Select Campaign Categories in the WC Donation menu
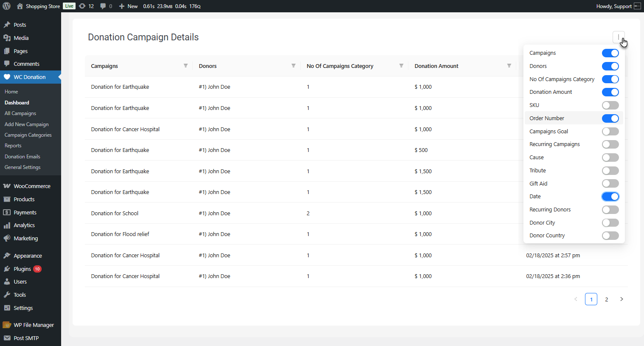 28,135
